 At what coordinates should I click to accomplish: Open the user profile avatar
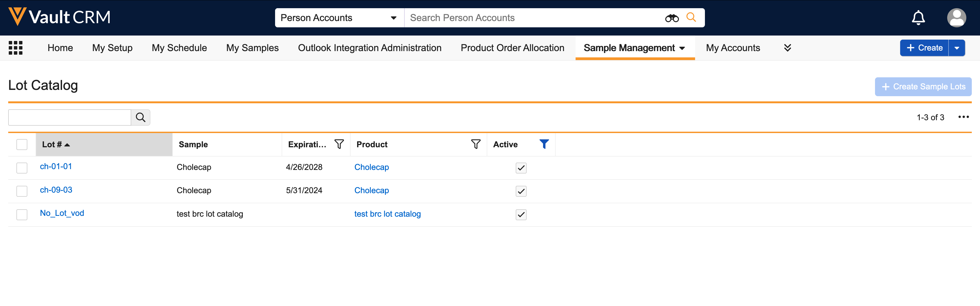click(956, 17)
